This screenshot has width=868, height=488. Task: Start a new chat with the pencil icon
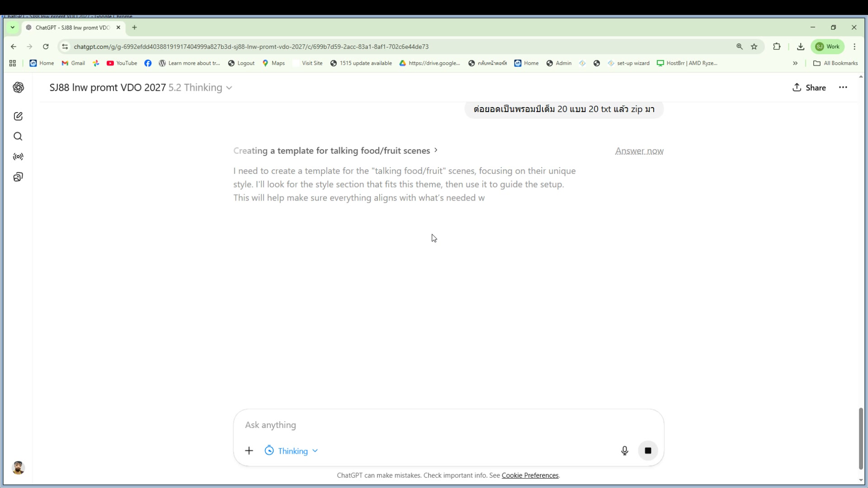18,116
